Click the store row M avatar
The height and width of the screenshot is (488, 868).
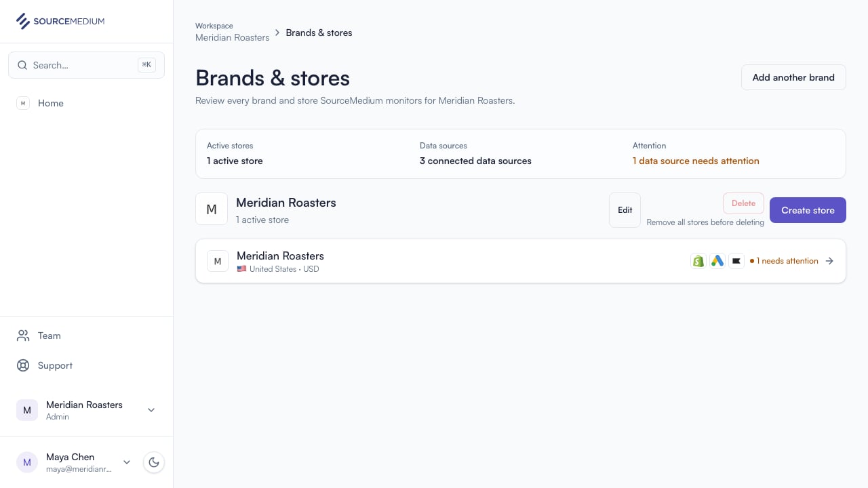coord(218,261)
